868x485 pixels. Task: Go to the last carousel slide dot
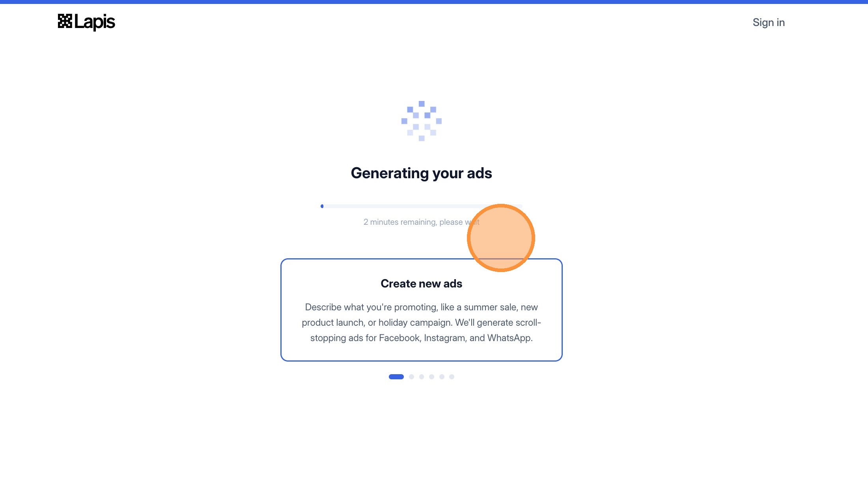click(x=452, y=377)
